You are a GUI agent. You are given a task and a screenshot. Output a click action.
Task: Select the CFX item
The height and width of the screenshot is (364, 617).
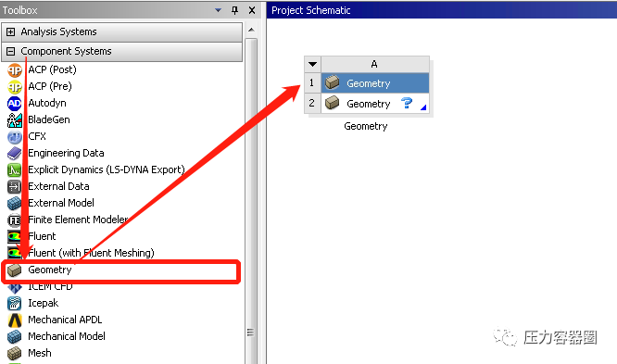(x=37, y=136)
